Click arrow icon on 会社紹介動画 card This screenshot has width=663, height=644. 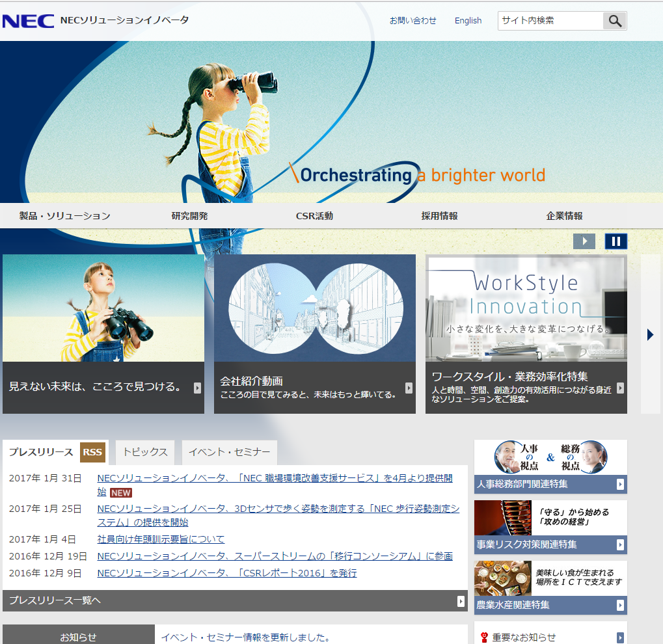[409, 388]
